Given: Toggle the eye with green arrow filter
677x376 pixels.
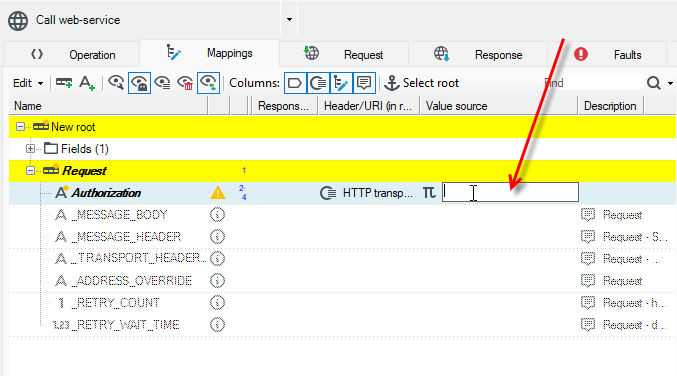Looking at the screenshot, I should [209, 83].
